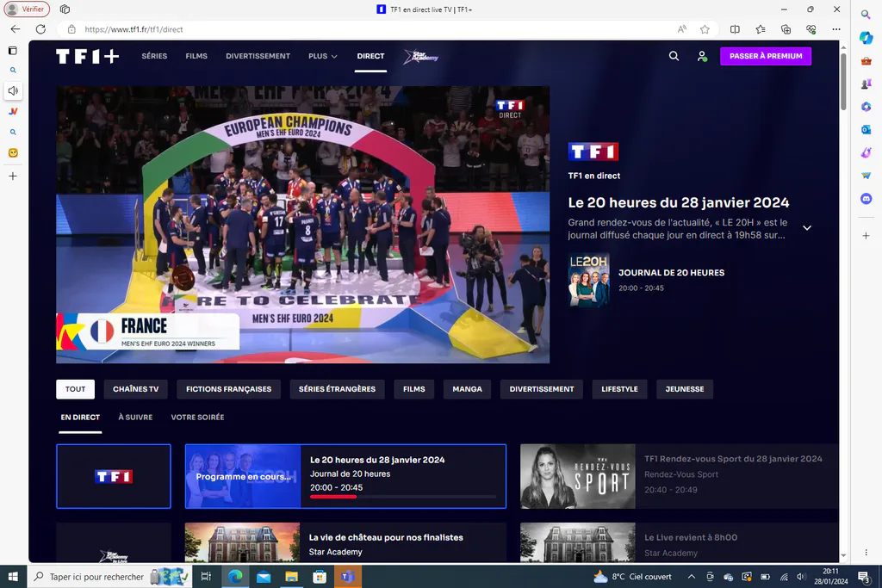Open the SÉRIES menu item

(x=154, y=56)
